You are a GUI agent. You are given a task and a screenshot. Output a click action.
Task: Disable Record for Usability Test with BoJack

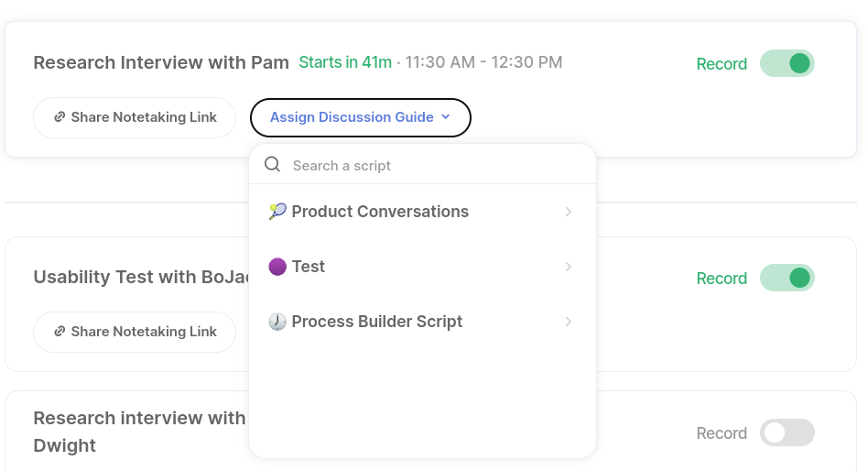click(787, 278)
